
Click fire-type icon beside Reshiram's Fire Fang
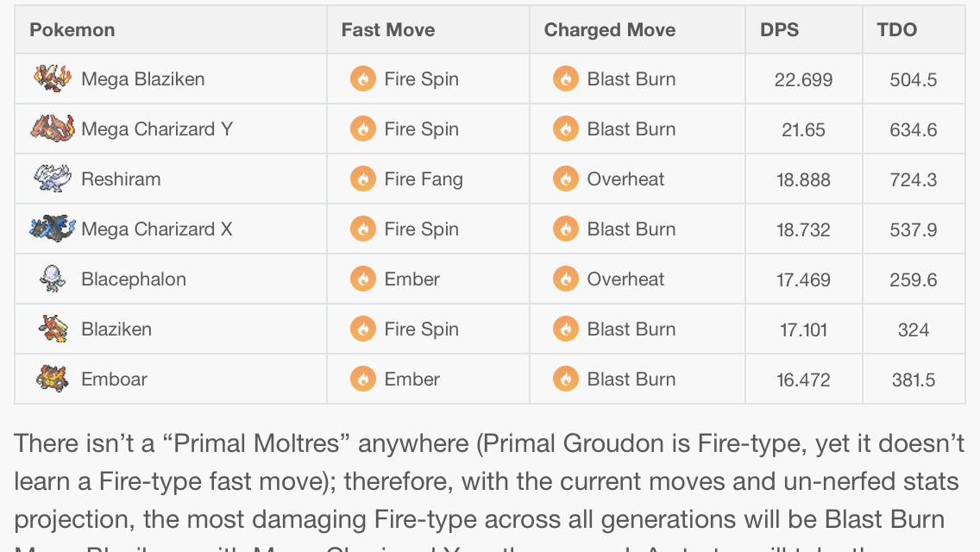[x=363, y=179]
